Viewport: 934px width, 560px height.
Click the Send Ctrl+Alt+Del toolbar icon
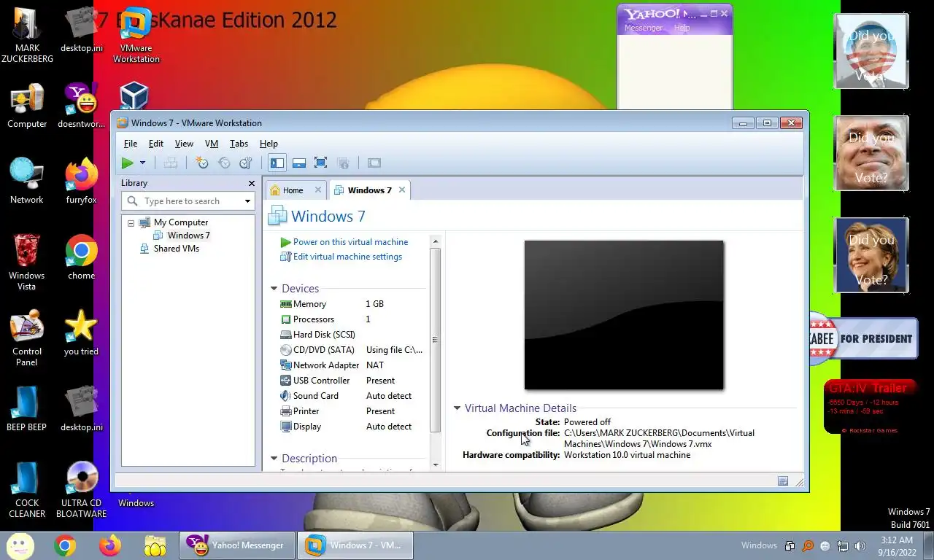[171, 163]
